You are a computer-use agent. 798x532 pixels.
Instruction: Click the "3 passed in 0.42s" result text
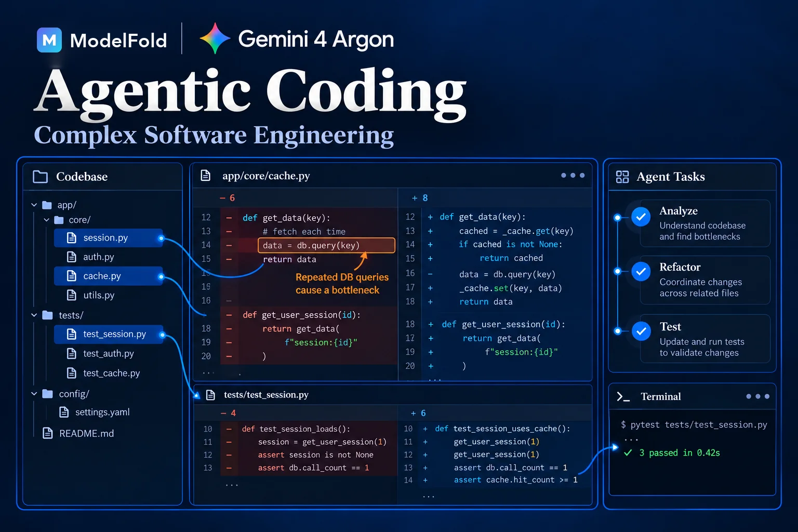680,453
